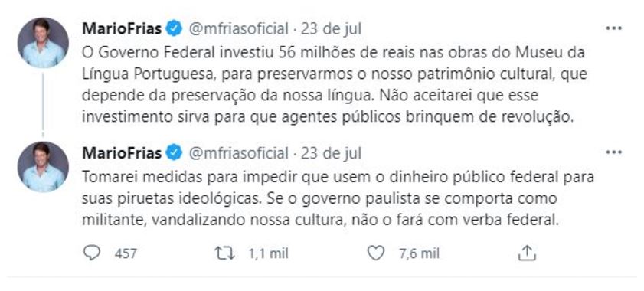
Task: Click the retweet arrows icon
Action: (x=225, y=253)
